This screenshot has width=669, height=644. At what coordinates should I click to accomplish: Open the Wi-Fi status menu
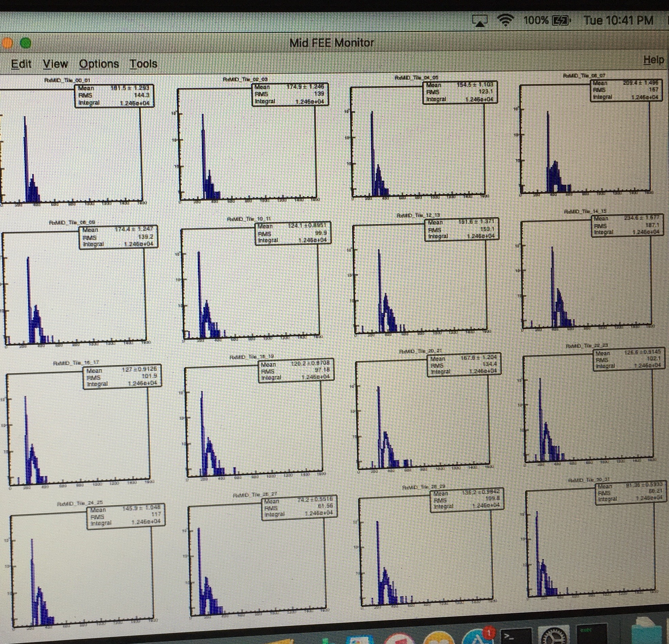point(505,20)
